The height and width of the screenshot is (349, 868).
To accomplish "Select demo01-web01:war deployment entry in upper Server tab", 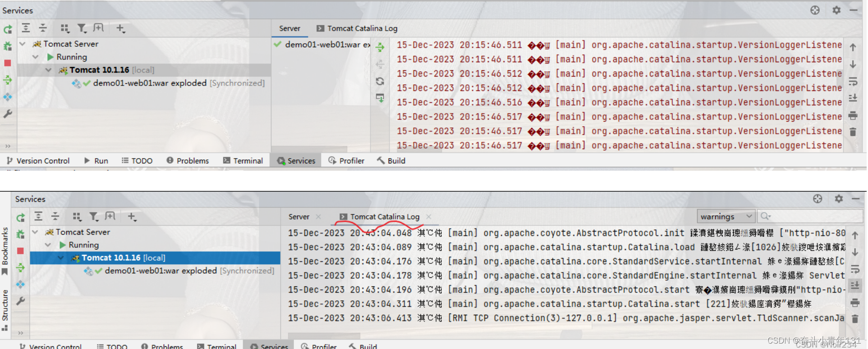I will [x=323, y=45].
